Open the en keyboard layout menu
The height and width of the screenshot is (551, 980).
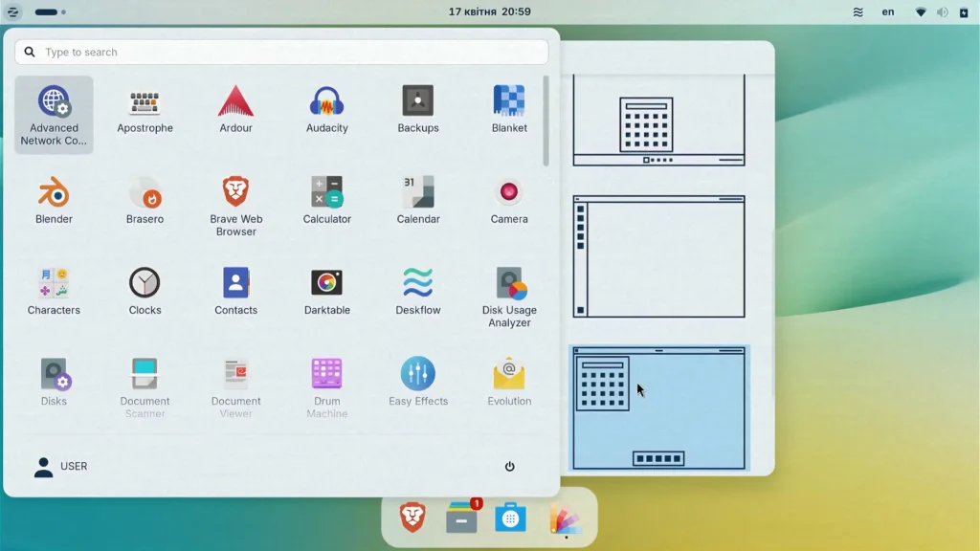(887, 11)
